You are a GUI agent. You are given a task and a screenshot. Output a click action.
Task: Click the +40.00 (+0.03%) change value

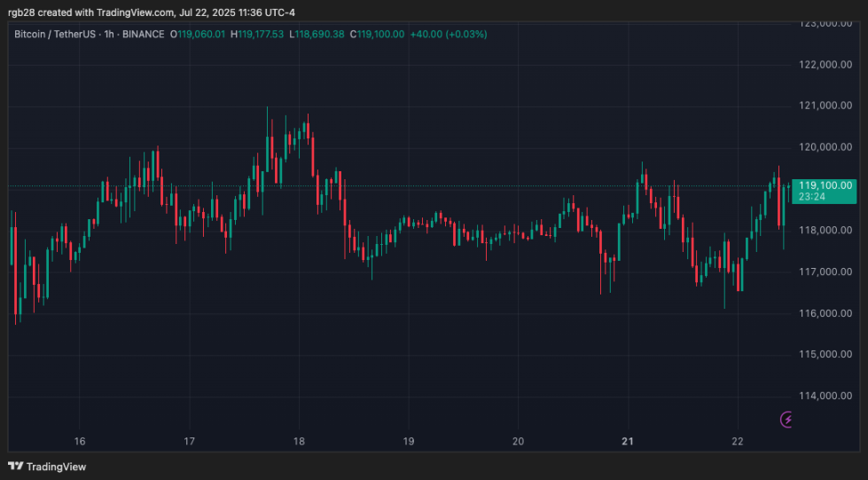point(449,34)
